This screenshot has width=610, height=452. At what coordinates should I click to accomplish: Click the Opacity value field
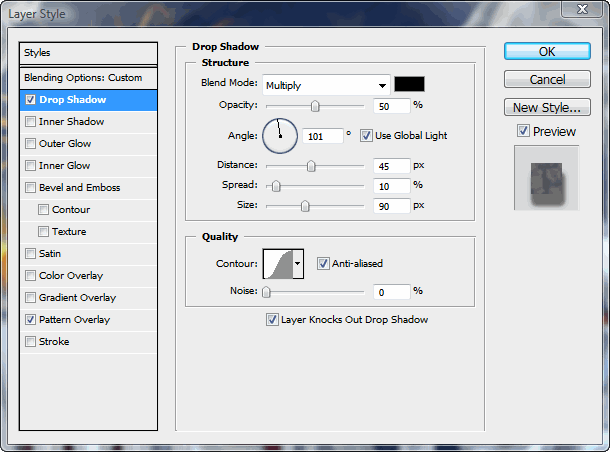[x=392, y=106]
